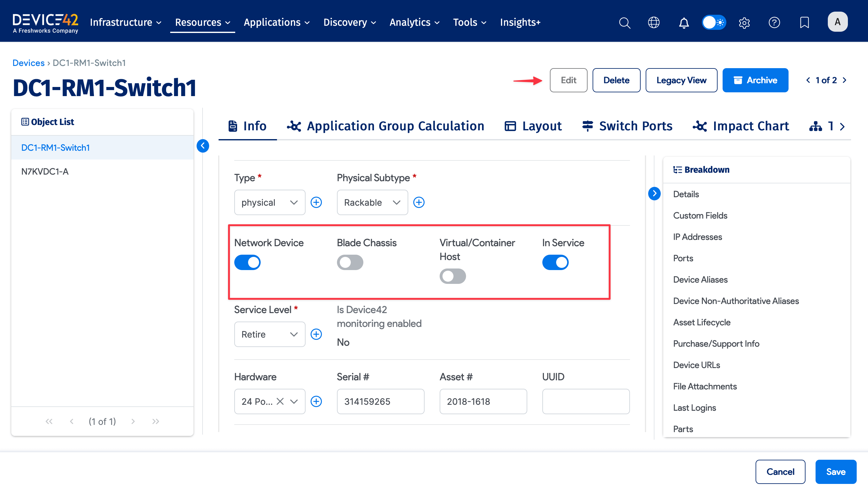
Task: Enable the Blade Chassis switch
Action: coord(350,263)
